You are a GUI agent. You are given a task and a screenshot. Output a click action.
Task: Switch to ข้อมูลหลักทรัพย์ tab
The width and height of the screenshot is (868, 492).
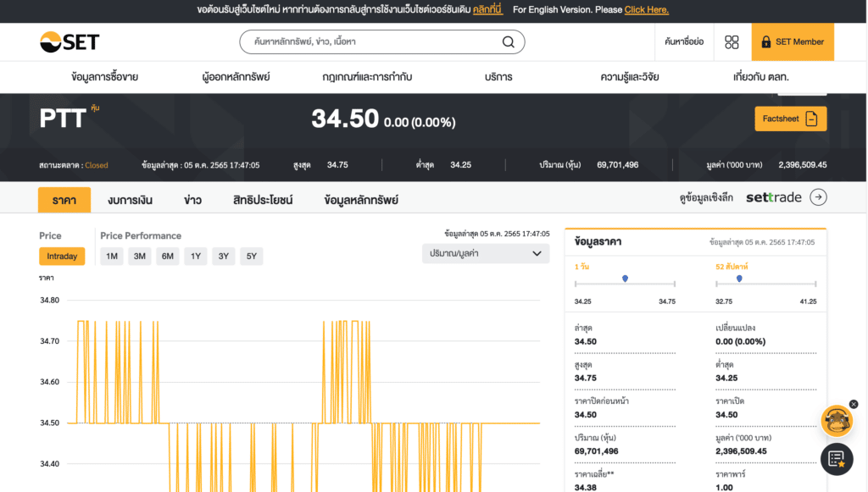tap(361, 200)
